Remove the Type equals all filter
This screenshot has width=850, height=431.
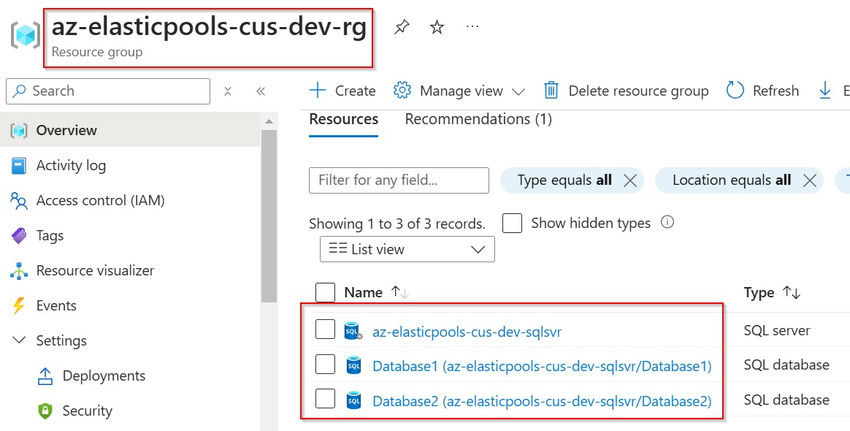630,181
